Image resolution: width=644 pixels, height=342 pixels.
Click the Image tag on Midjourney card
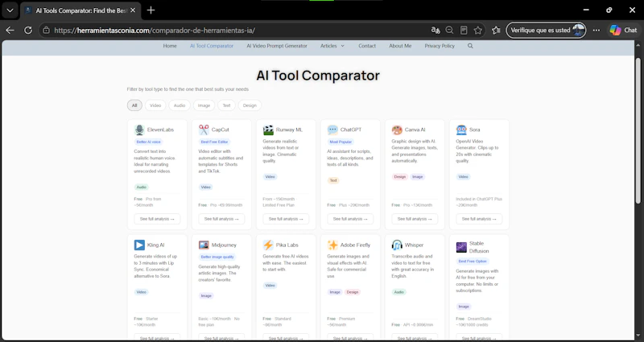tap(206, 295)
